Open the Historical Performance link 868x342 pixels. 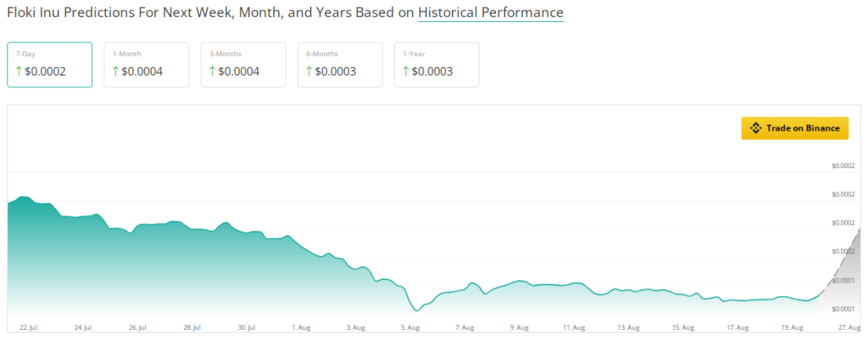[491, 12]
